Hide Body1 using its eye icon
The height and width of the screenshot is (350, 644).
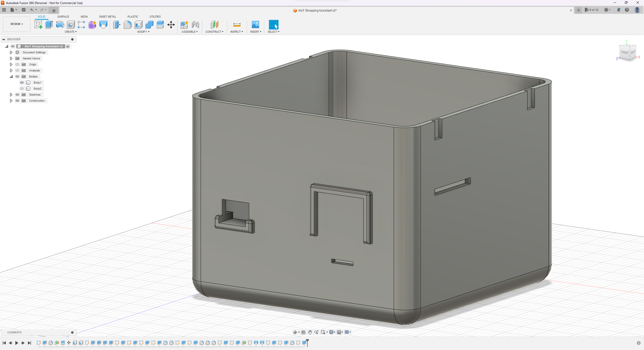point(22,83)
